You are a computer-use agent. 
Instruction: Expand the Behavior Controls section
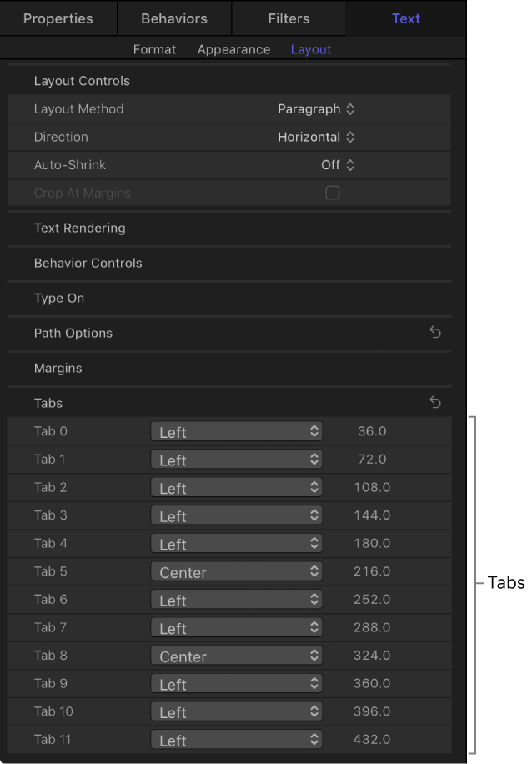[87, 263]
